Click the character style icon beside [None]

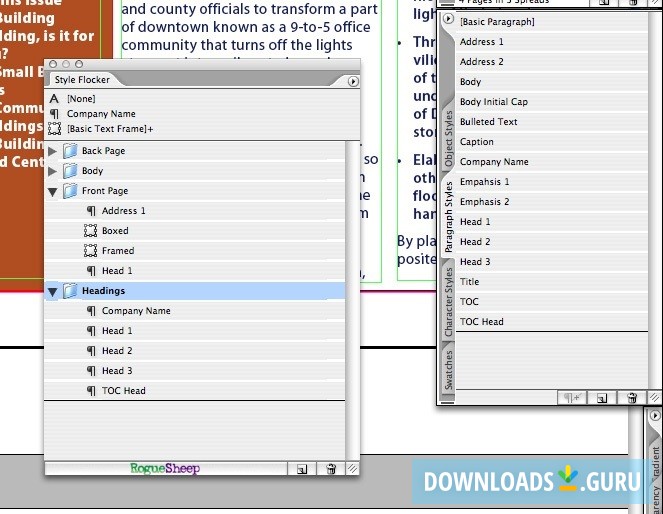(54, 98)
